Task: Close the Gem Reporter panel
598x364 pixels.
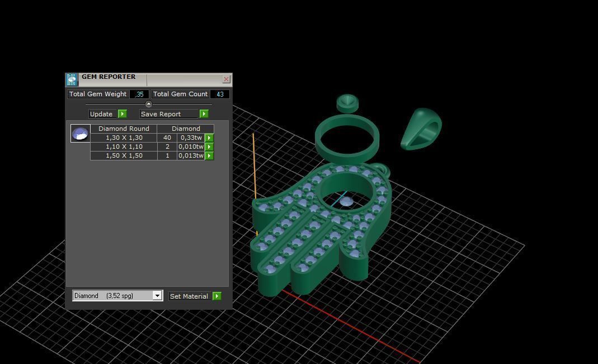Action: pos(226,79)
